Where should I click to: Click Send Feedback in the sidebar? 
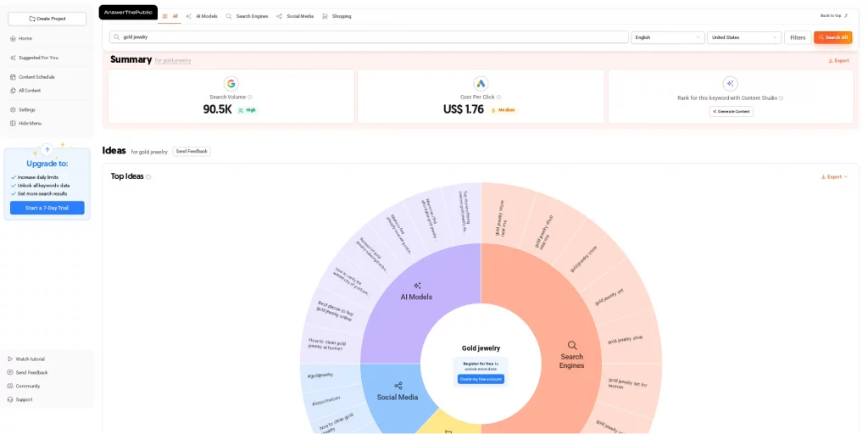point(28,373)
